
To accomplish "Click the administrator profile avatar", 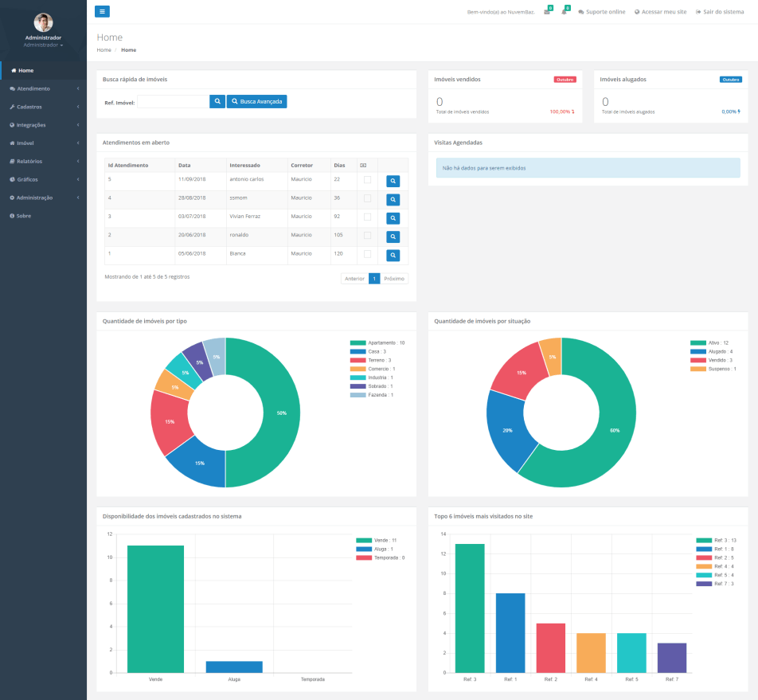I will click(43, 22).
